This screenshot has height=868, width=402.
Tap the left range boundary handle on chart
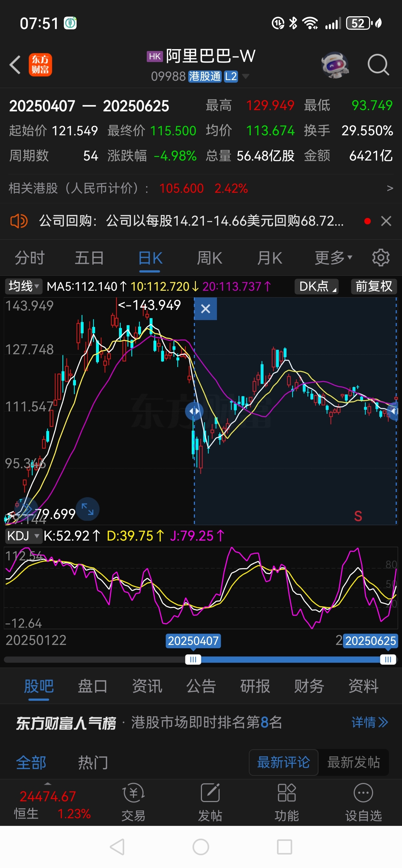tap(194, 411)
